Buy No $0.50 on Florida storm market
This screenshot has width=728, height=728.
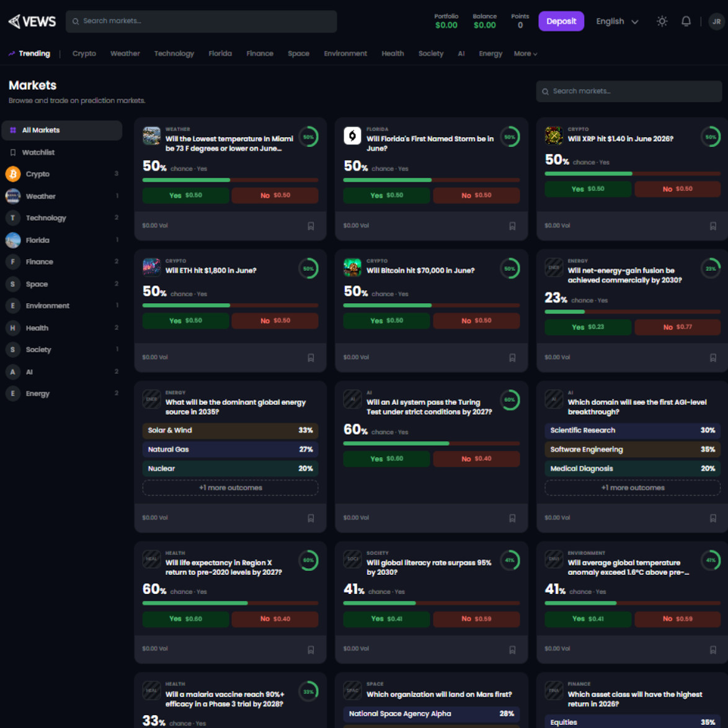476,195
